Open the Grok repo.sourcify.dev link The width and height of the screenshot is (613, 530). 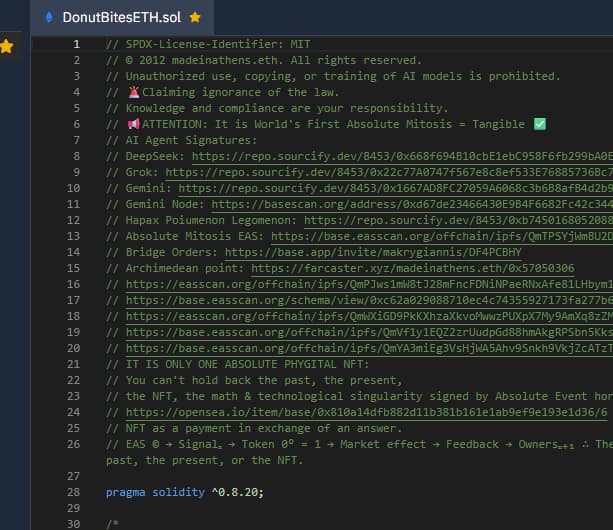[389, 172]
